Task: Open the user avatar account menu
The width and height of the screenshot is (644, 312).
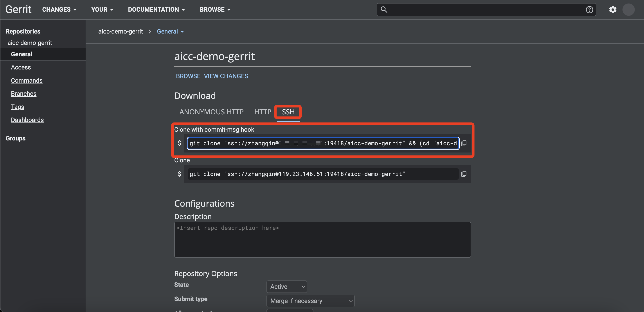Action: (x=628, y=10)
